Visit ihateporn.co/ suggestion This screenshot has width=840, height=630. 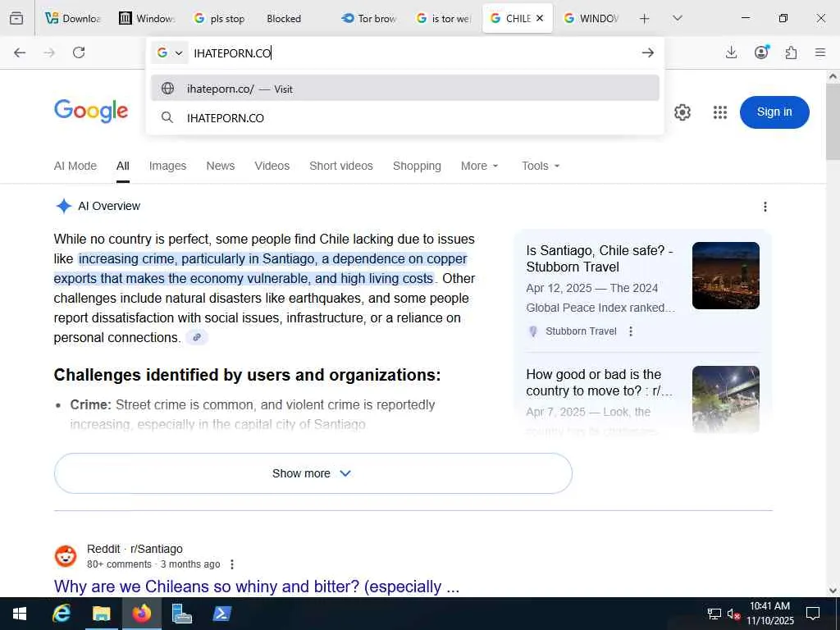click(405, 89)
